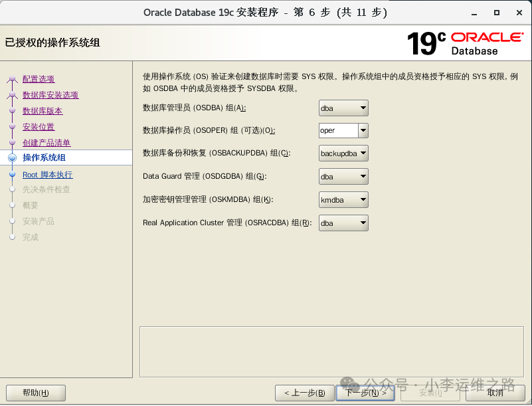
Task: Open the 数据库版本 step link
Action: pyautogui.click(x=43, y=111)
